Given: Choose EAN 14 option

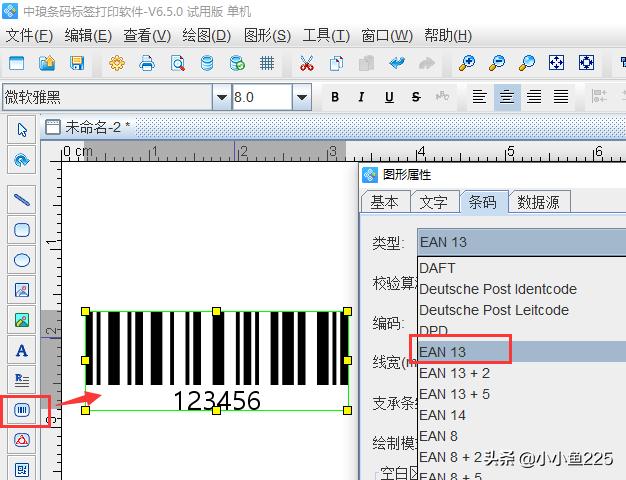Looking at the screenshot, I should pyautogui.click(x=521, y=415).
